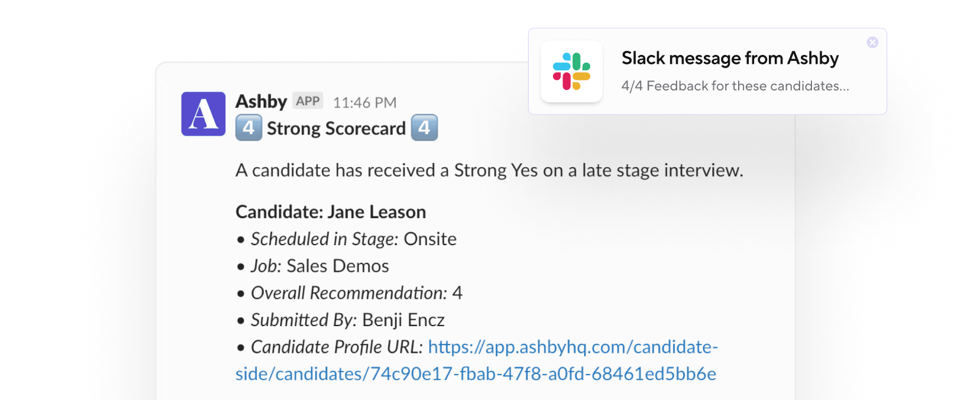The height and width of the screenshot is (400, 980).
Task: Dismiss the Slack notification with the X
Action: [x=872, y=42]
